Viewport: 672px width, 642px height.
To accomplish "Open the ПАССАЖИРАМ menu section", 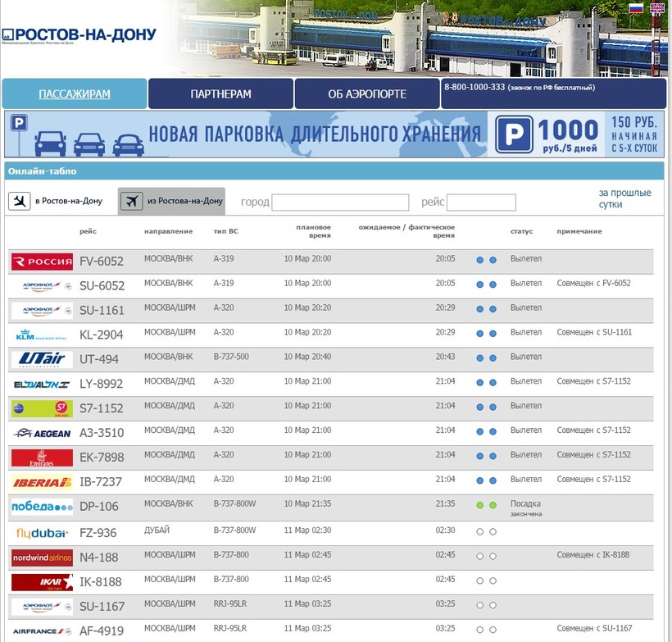I will click(75, 94).
